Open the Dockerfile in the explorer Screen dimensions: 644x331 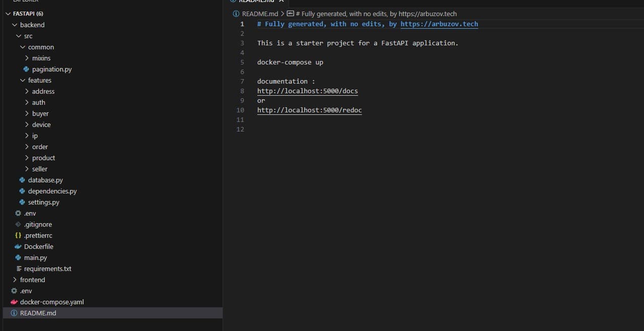[x=39, y=246]
